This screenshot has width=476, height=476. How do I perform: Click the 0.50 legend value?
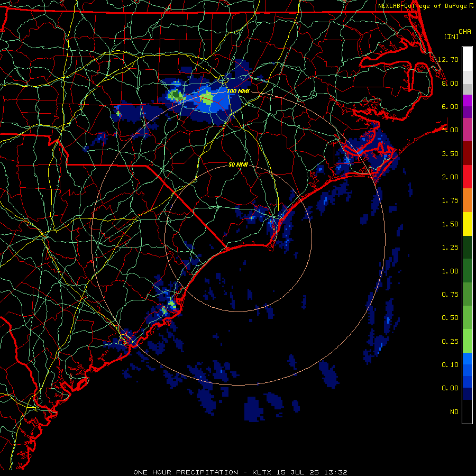point(450,318)
